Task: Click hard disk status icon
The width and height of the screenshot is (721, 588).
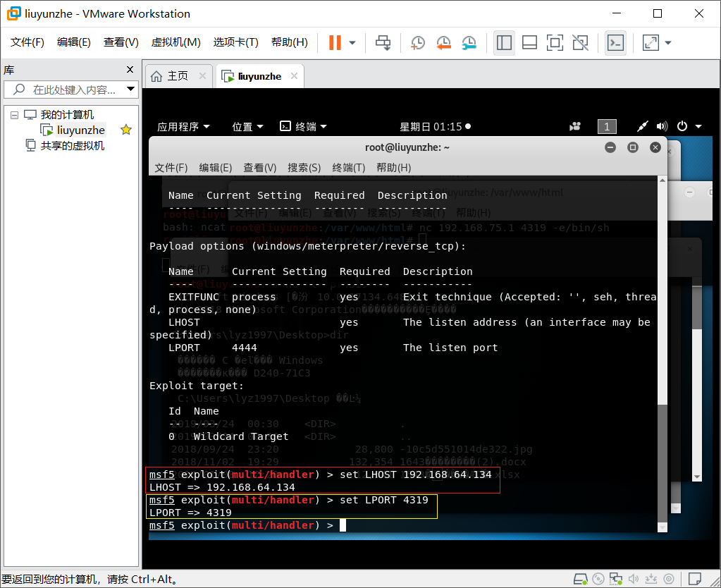Action: (581, 579)
